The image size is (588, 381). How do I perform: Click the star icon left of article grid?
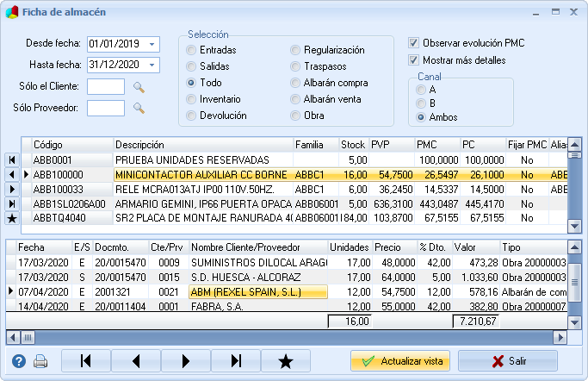point(12,218)
